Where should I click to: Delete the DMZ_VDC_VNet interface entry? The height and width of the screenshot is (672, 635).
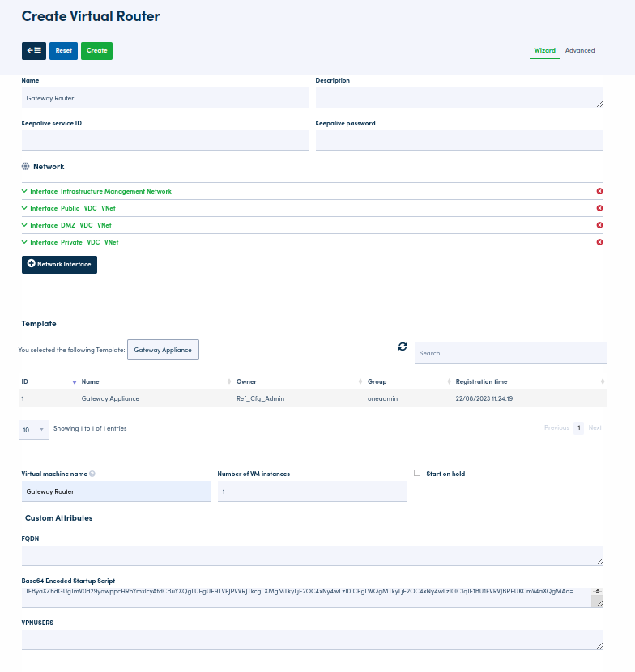(599, 225)
